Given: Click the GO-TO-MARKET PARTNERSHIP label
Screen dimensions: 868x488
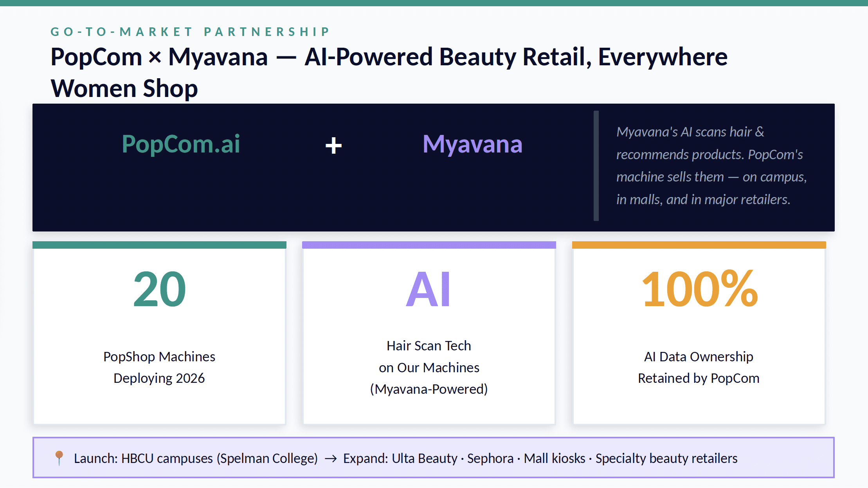Looking at the screenshot, I should (190, 32).
